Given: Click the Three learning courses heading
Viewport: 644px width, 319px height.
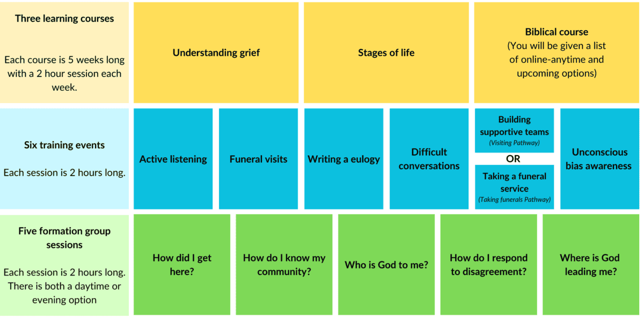Looking at the screenshot, I should [x=64, y=19].
